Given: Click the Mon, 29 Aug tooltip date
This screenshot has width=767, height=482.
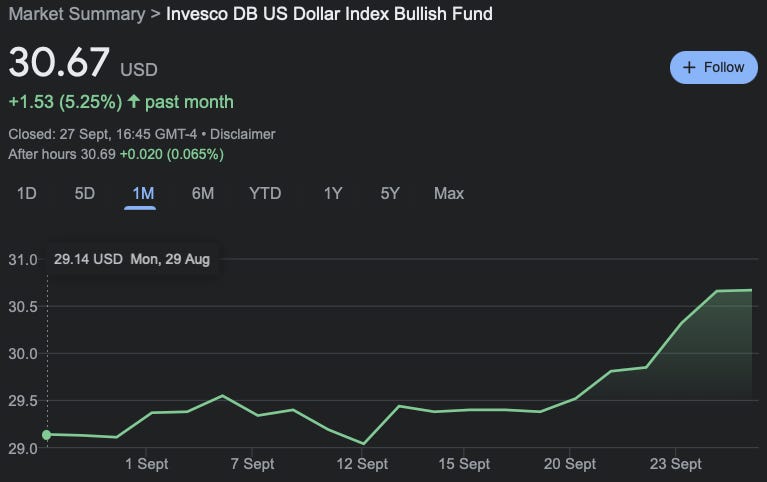Looking at the screenshot, I should 170,259.
